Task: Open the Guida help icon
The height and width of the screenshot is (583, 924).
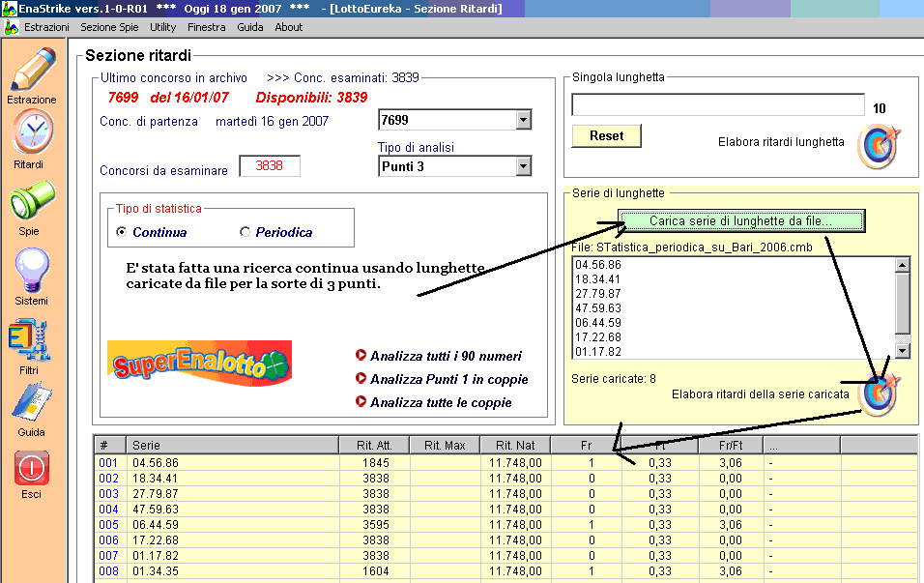Action: pos(31,403)
